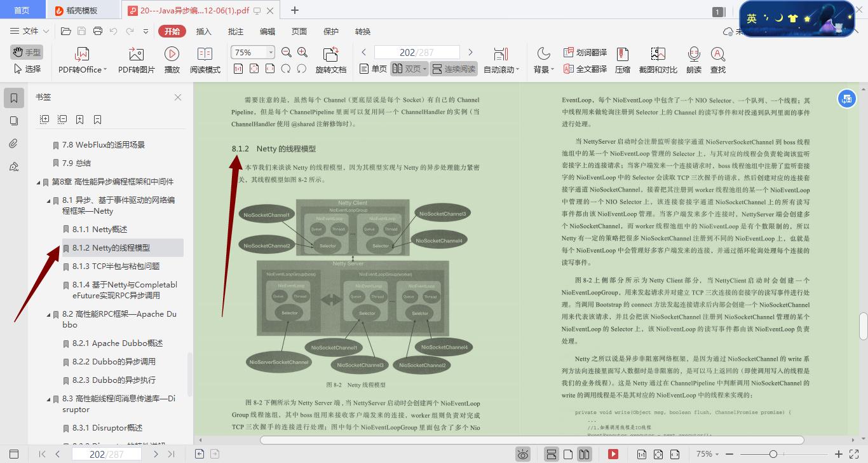Collapse 第8章 chapter bookmark node
This screenshot has height=463, width=868.
39,182
